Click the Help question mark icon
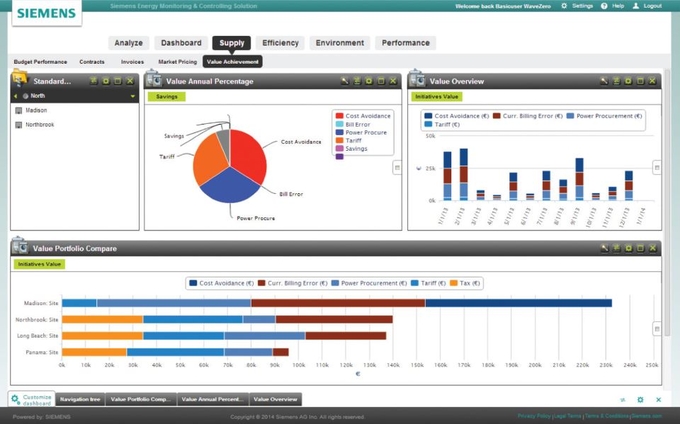Screen dimensions: 680x424 pyautogui.click(x=605, y=6)
